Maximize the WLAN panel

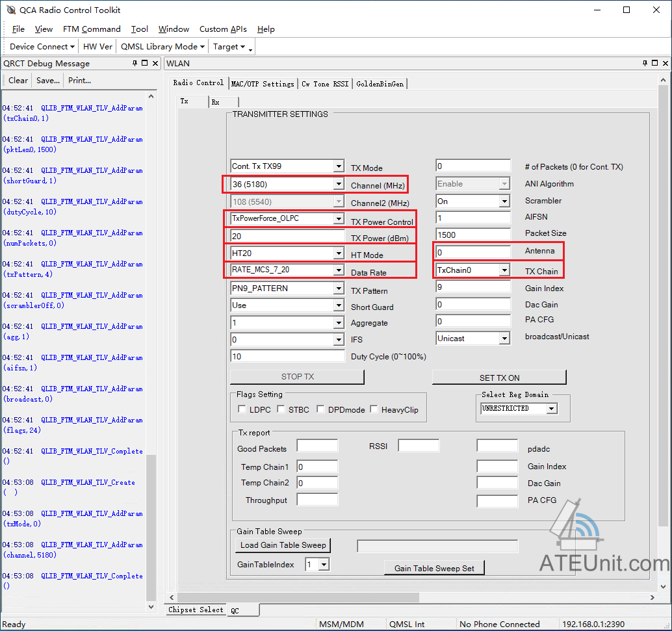point(655,63)
